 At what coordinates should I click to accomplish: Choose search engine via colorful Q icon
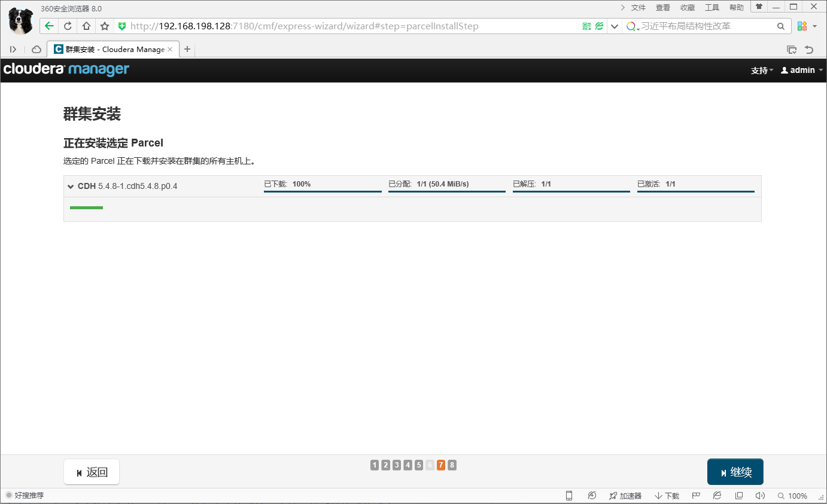pos(631,26)
